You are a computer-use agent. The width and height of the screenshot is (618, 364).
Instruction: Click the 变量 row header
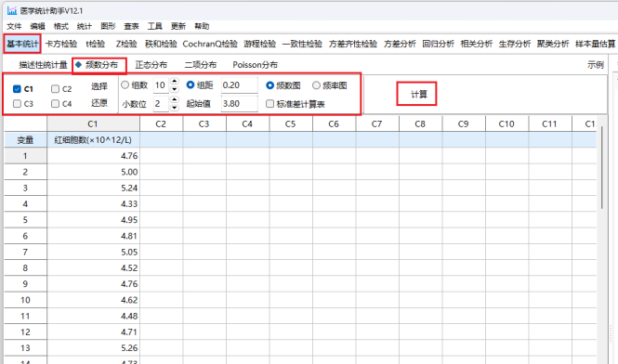click(26, 140)
